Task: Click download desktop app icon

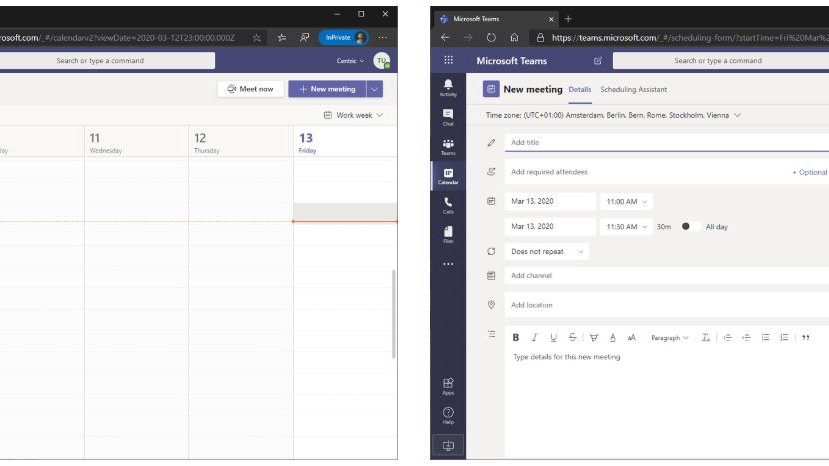Action: [448, 445]
